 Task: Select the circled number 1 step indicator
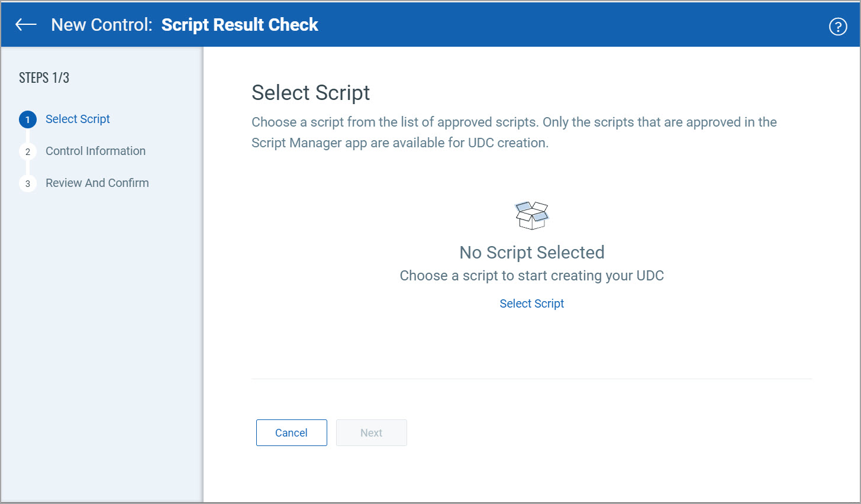(x=27, y=119)
